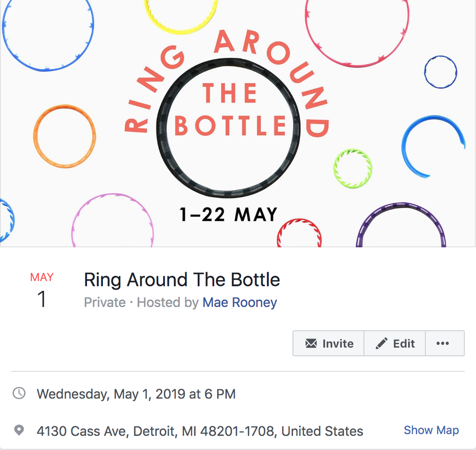Open Mae Rooney's profile link

pos(239,302)
